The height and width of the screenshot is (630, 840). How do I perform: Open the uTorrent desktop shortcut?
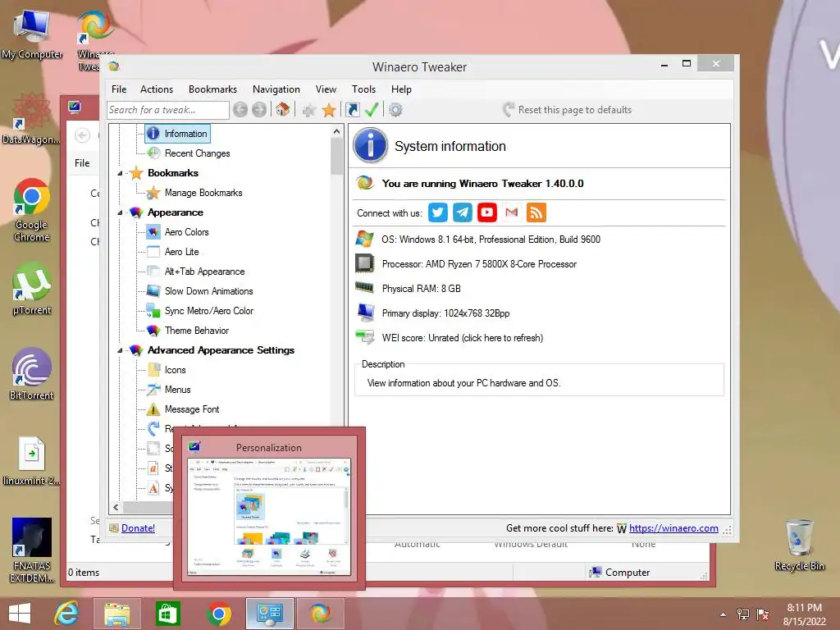[x=32, y=288]
